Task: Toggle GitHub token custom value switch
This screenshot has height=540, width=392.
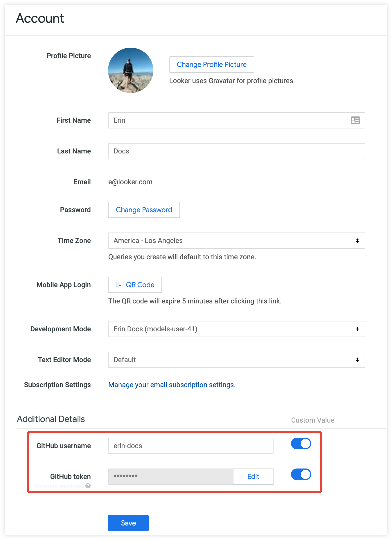Action: [x=301, y=474]
